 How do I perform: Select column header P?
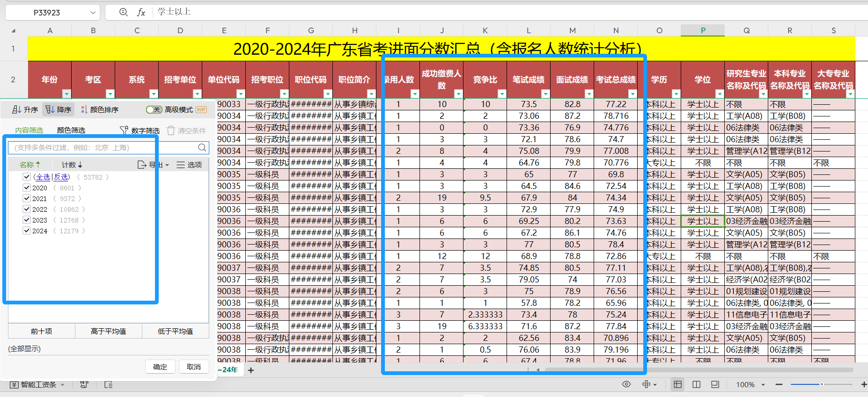pyautogui.click(x=703, y=30)
